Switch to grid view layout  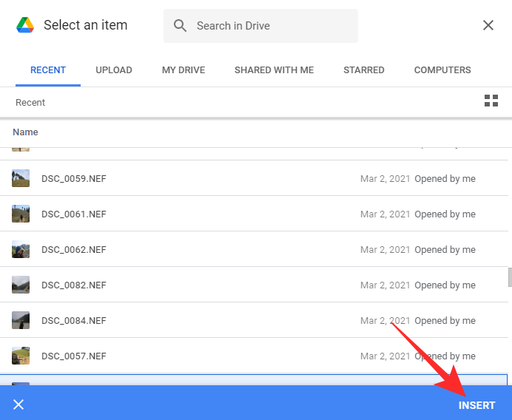click(x=491, y=101)
